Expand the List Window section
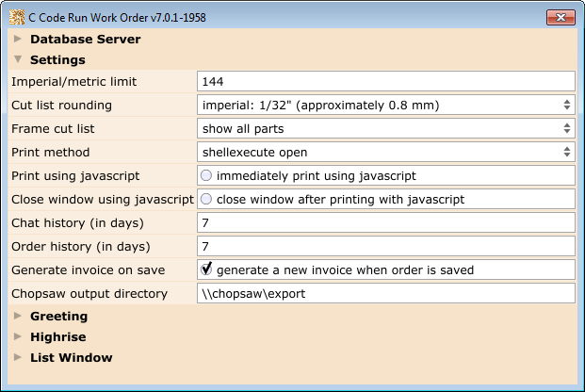Viewport: 585px width, 392px height. [17, 358]
